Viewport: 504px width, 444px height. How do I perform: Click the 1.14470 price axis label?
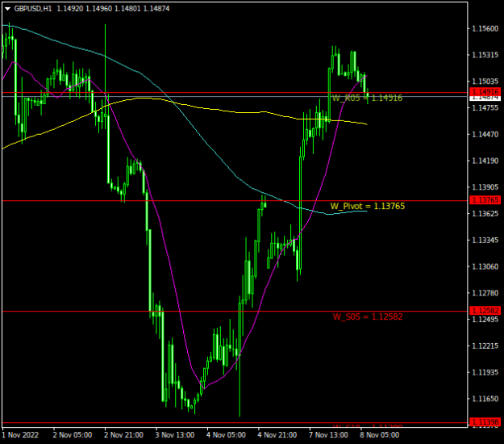pos(485,134)
